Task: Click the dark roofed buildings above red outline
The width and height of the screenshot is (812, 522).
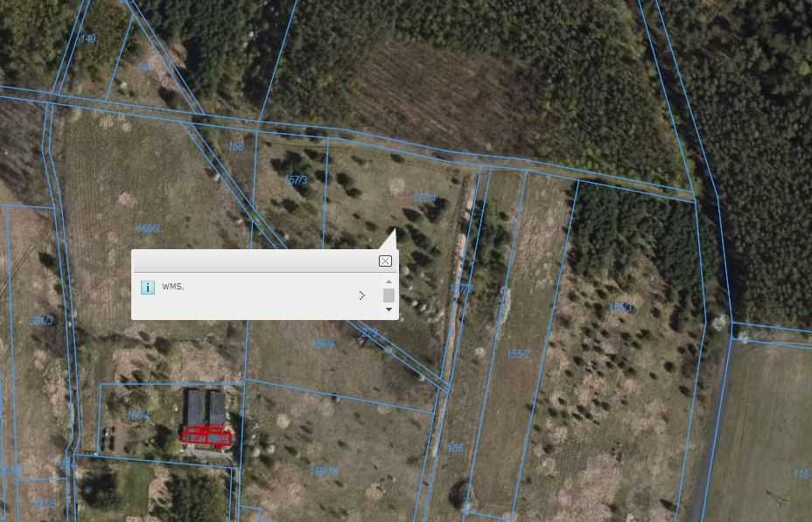Action: [x=206, y=407]
